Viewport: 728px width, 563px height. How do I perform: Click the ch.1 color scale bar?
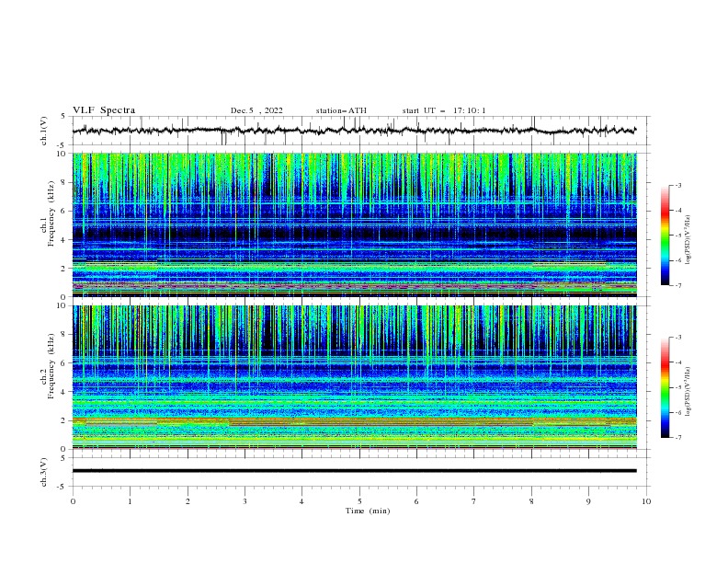click(x=665, y=236)
